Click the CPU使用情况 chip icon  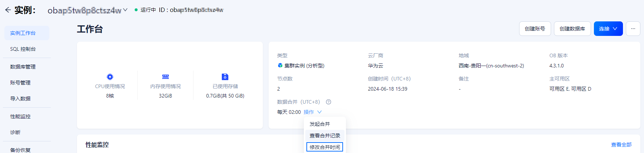(110, 77)
